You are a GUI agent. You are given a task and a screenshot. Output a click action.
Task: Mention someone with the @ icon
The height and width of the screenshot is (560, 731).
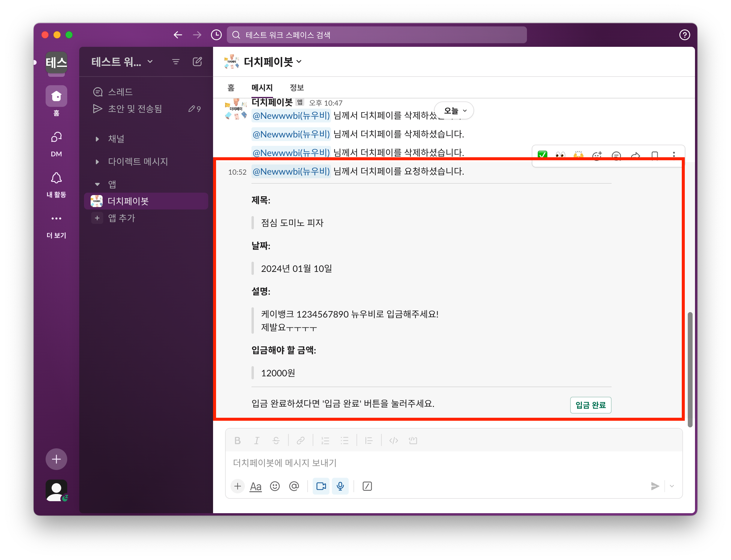294,486
